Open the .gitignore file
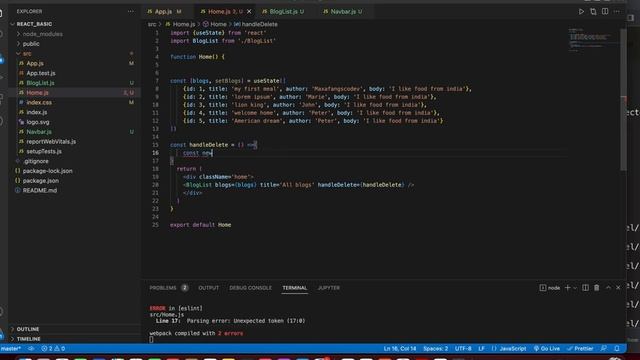Screen dimensions: 640x360 pos(36,161)
